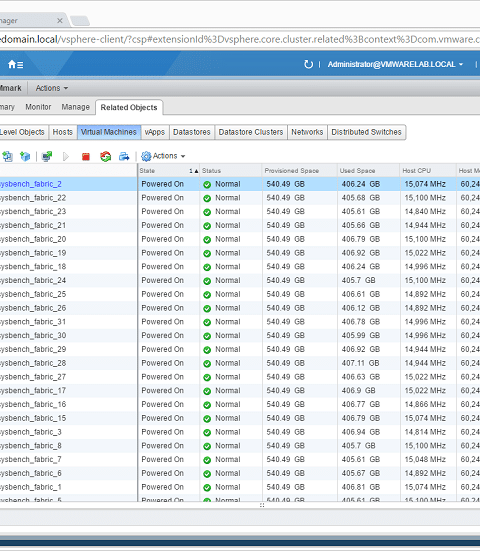The image size is (480, 551).
Task: Open the Networks sub-tab
Action: pos(307,132)
